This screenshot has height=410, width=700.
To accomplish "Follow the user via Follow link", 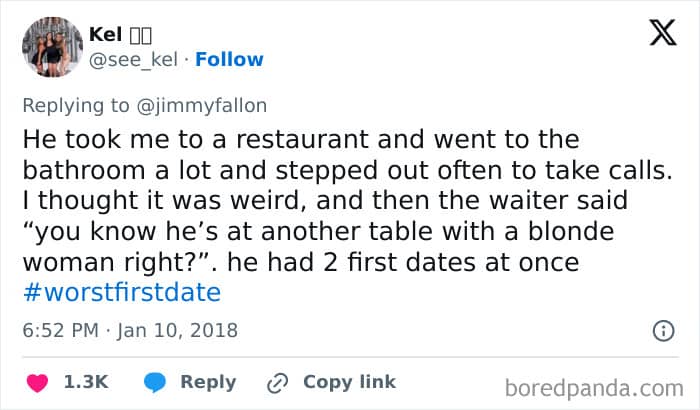I will [x=230, y=59].
